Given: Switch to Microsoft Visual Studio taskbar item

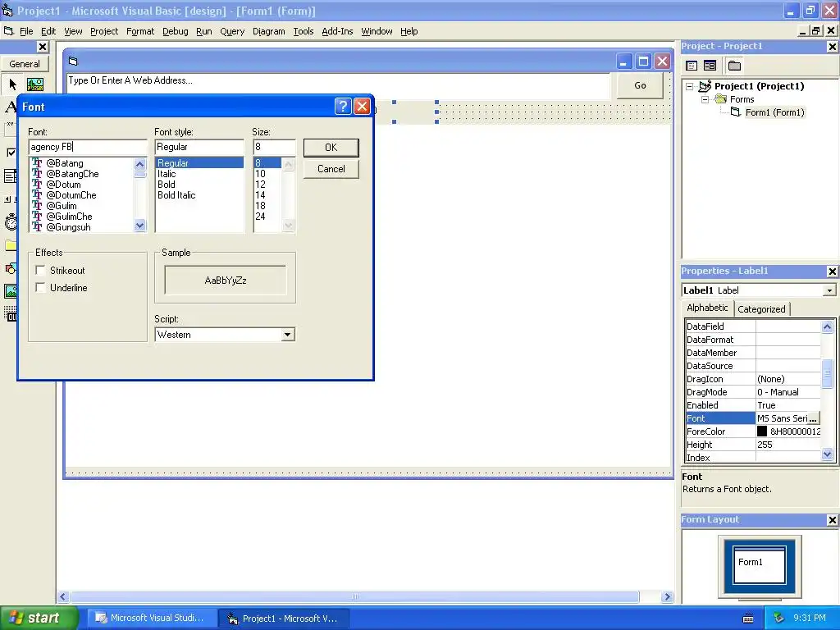Looking at the screenshot, I should pyautogui.click(x=151, y=619).
